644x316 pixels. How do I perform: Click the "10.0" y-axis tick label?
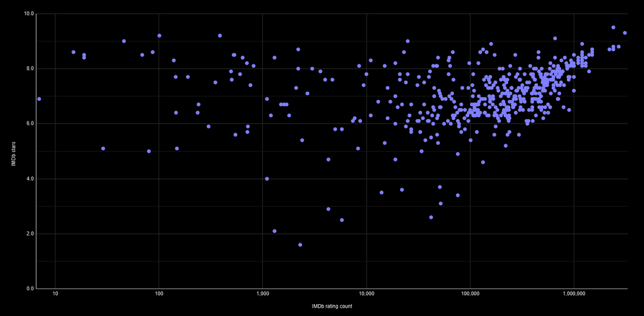click(x=29, y=14)
